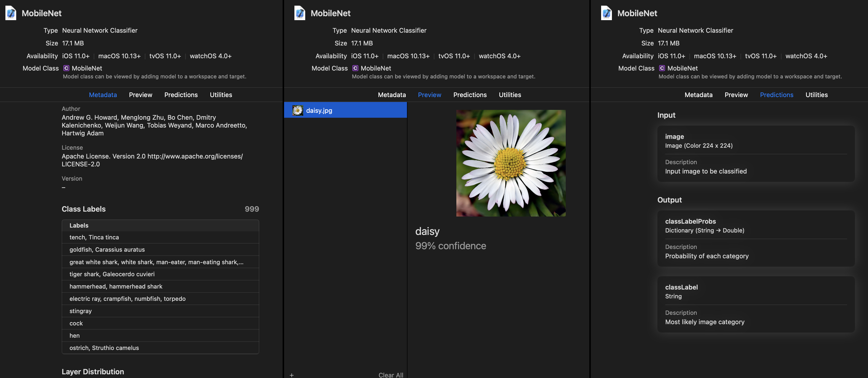Select the active Preview tab in middle panel
Screen dimensions: 868x378
(x=429, y=95)
